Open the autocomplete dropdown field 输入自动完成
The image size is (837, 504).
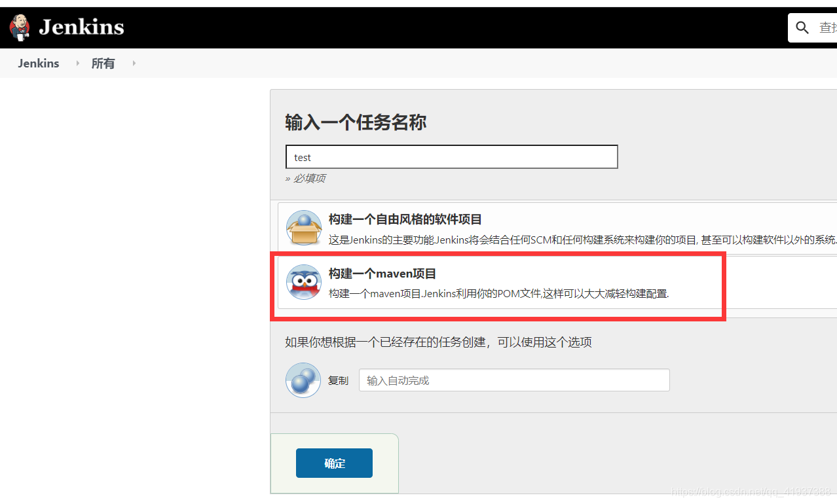(513, 380)
